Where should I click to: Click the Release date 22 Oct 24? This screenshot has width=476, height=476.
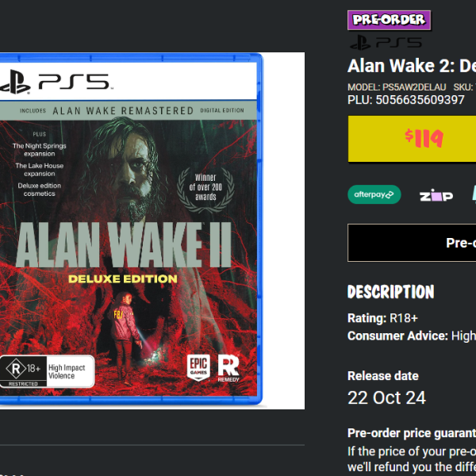[386, 397]
